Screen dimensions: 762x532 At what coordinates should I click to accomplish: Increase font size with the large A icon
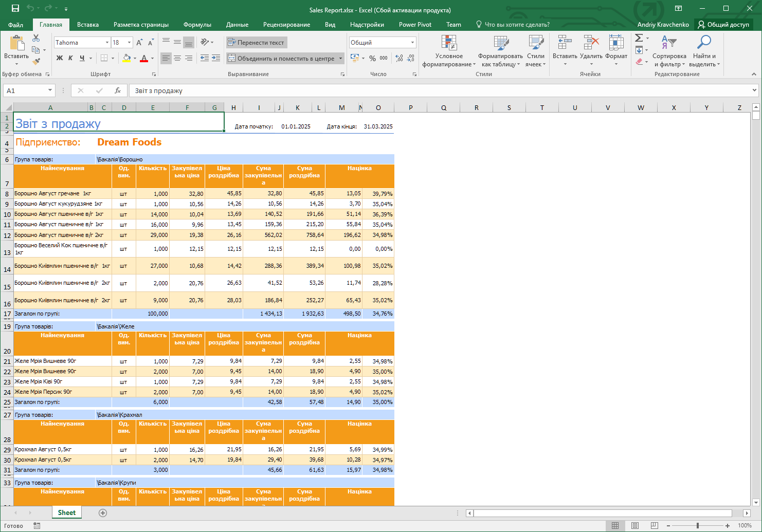[x=139, y=43]
